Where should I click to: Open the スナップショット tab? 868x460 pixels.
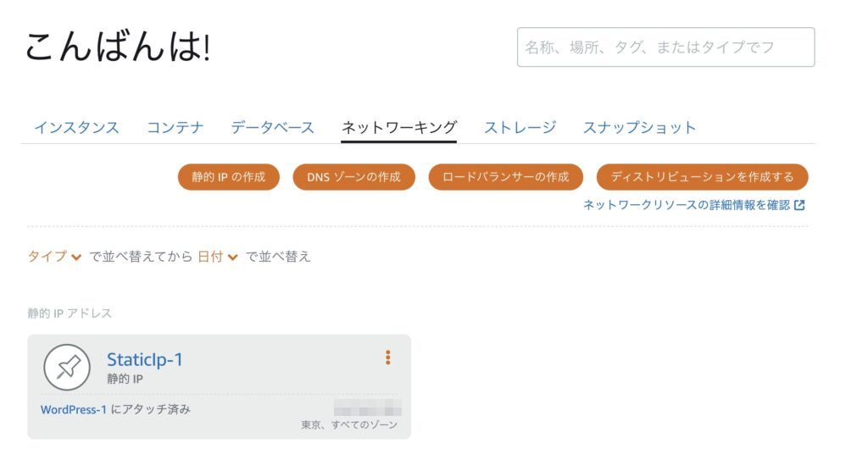[639, 128]
